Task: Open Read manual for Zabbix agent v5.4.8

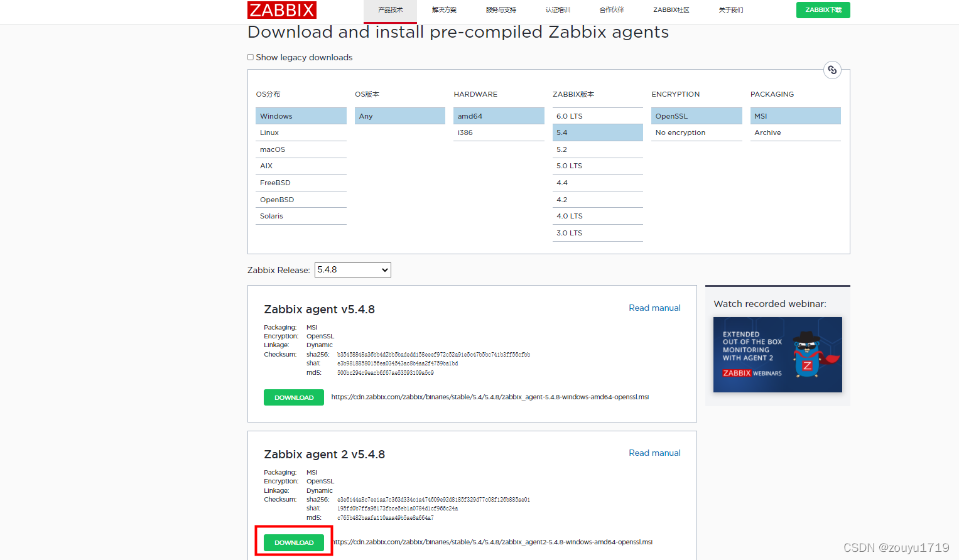Action: point(654,308)
